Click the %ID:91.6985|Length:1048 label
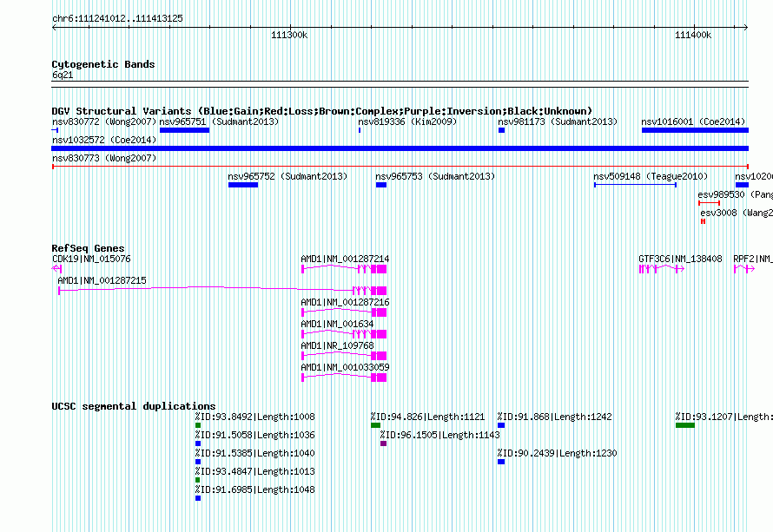Viewport: 773px width, 532px height. pos(254,489)
